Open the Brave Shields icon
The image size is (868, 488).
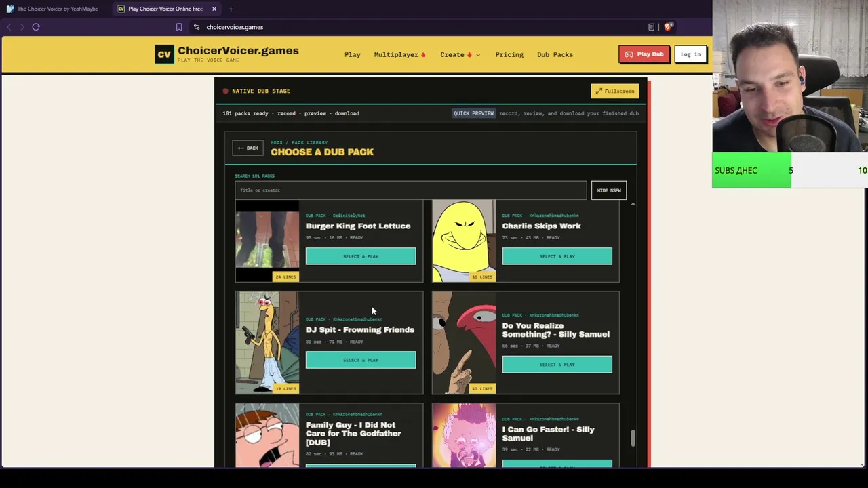pyautogui.click(x=668, y=27)
